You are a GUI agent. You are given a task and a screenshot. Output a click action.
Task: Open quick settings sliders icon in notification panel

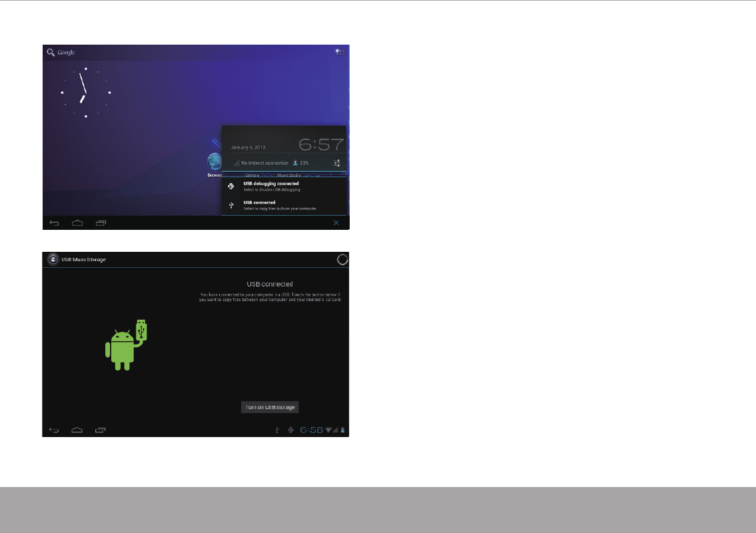click(337, 163)
